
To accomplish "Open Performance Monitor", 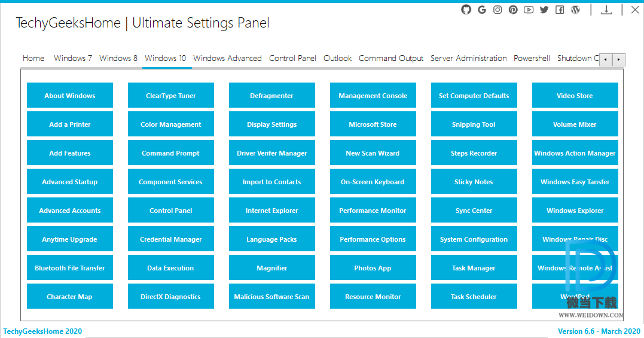I will [x=373, y=210].
